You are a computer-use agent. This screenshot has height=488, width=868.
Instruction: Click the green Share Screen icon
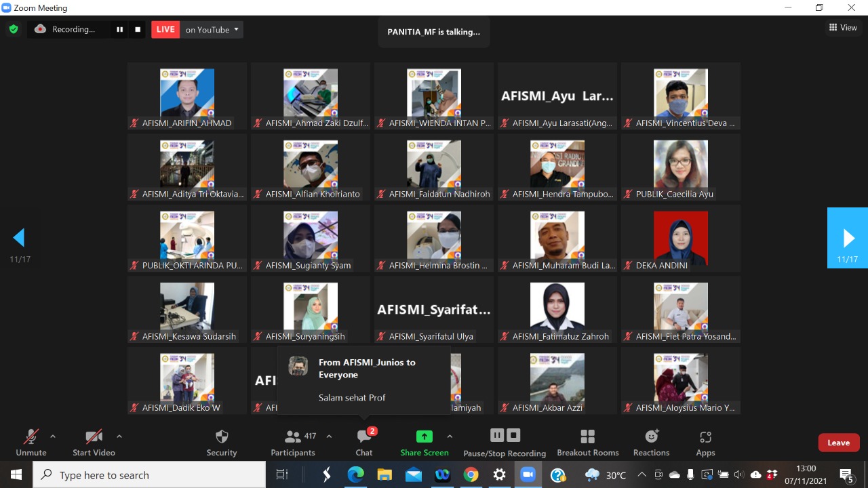coord(425,436)
